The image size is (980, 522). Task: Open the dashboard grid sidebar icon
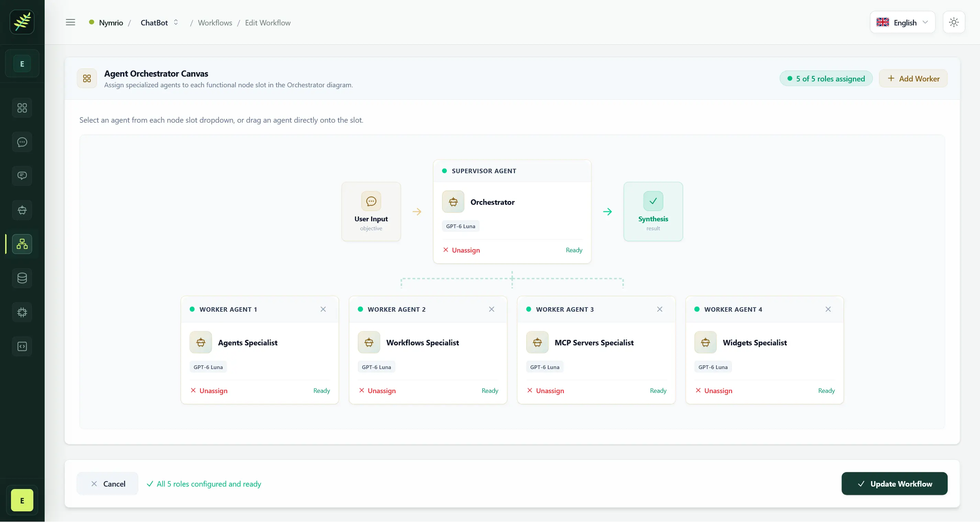22,108
